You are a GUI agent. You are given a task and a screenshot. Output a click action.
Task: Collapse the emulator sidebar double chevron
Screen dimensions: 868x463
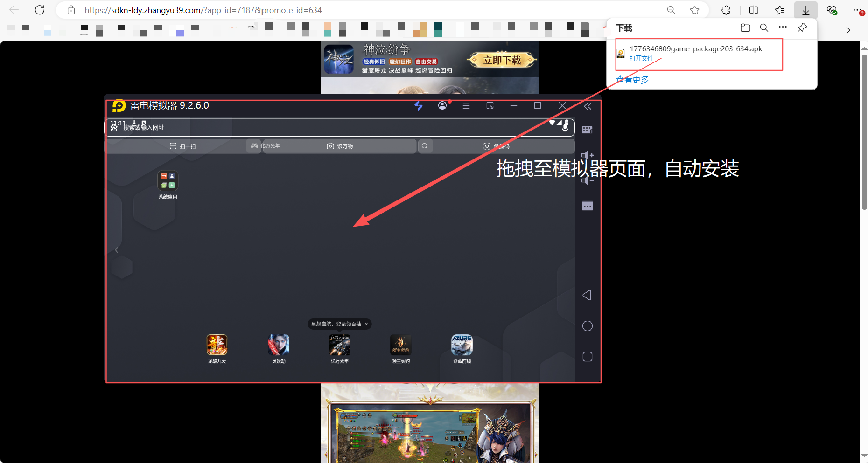coord(588,106)
